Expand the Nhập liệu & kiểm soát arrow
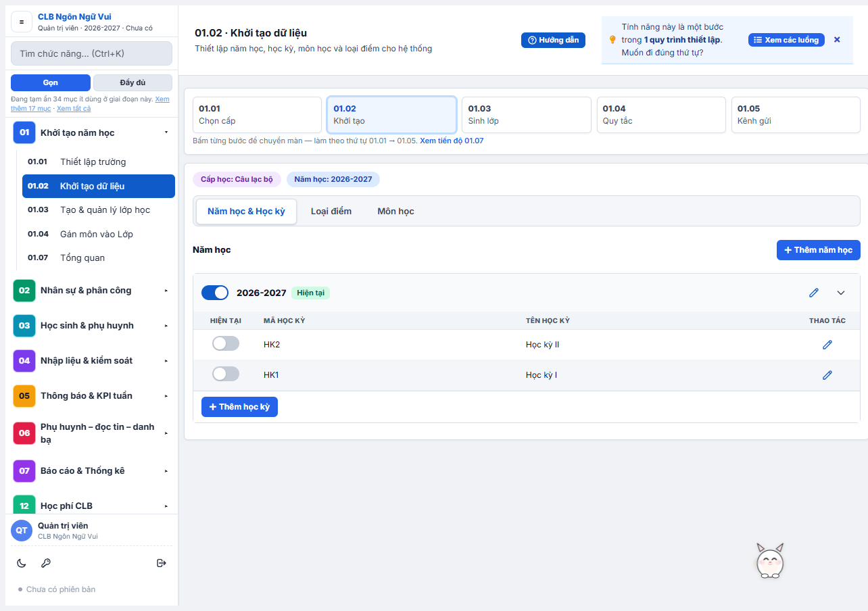Viewport: 868px width, 611px height. 166,361
